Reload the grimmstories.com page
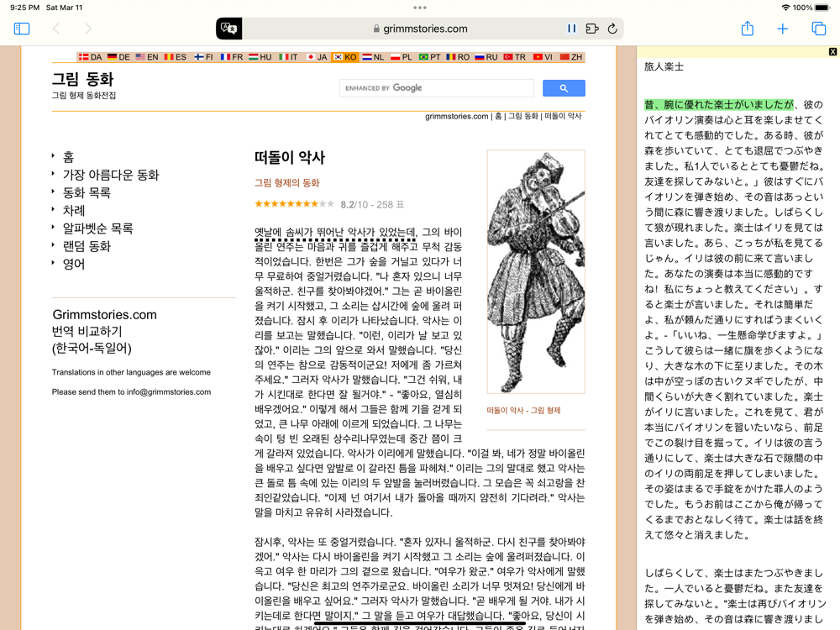Image resolution: width=840 pixels, height=630 pixels. tap(612, 29)
